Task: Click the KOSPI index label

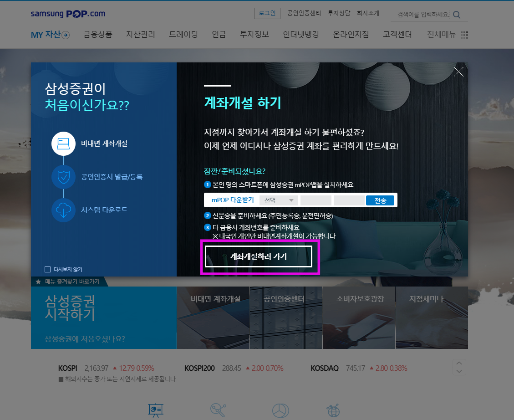Action: [67, 368]
